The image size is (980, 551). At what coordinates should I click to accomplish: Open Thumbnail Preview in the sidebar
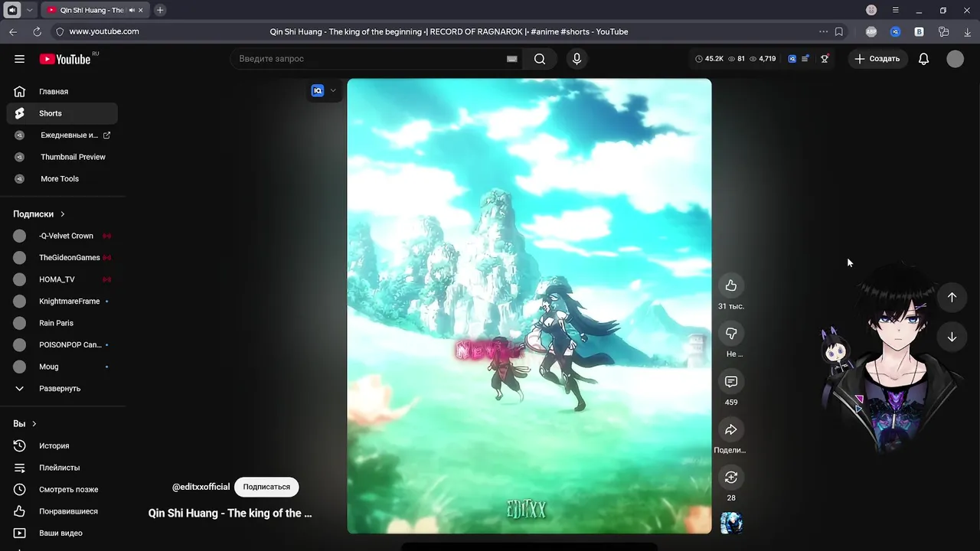[x=61, y=157]
